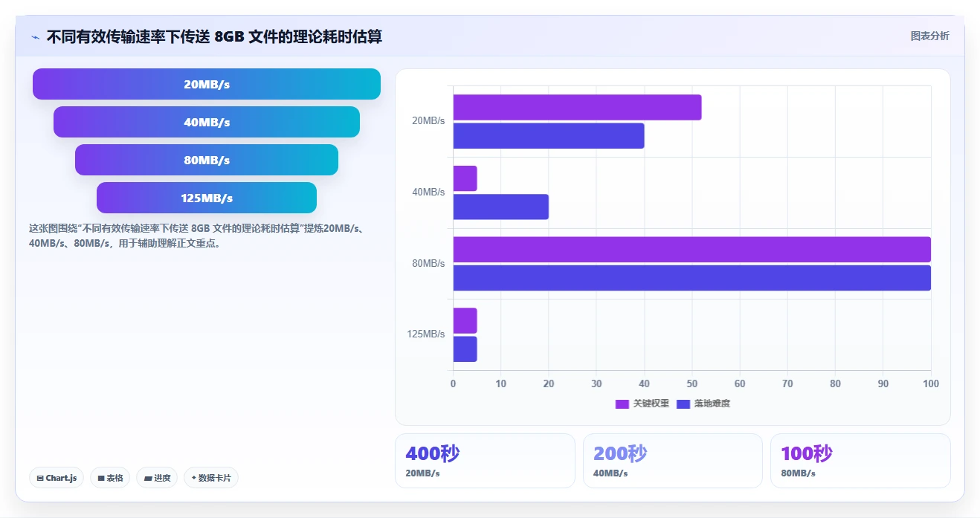Select the 80MB/s funnel bar
Screen dimensions: 980x518
click(x=207, y=160)
